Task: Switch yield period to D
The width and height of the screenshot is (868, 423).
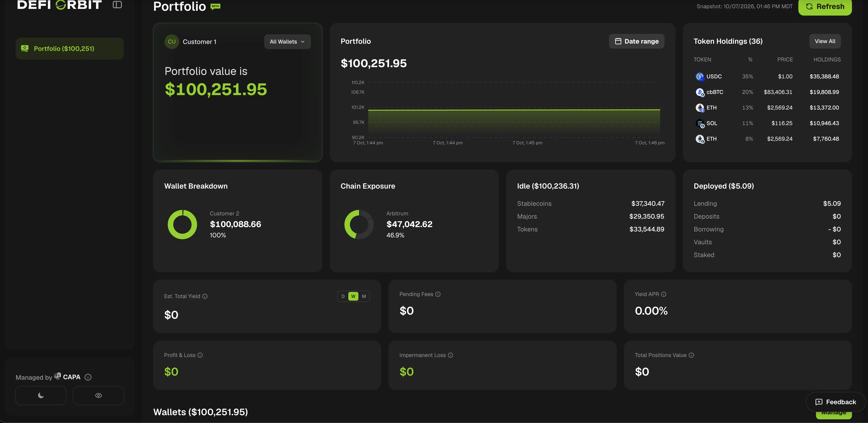Action: coord(343,296)
